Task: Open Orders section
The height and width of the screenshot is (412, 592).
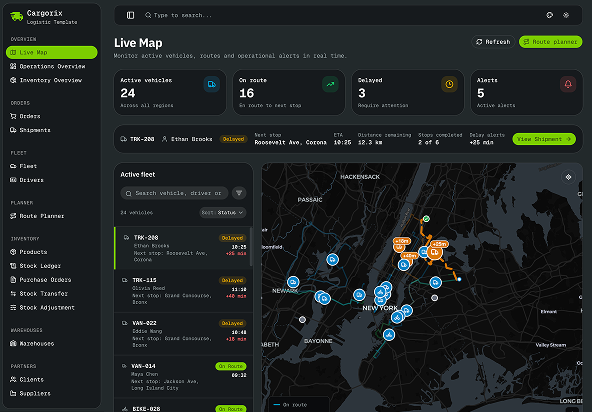Action: (x=52, y=116)
